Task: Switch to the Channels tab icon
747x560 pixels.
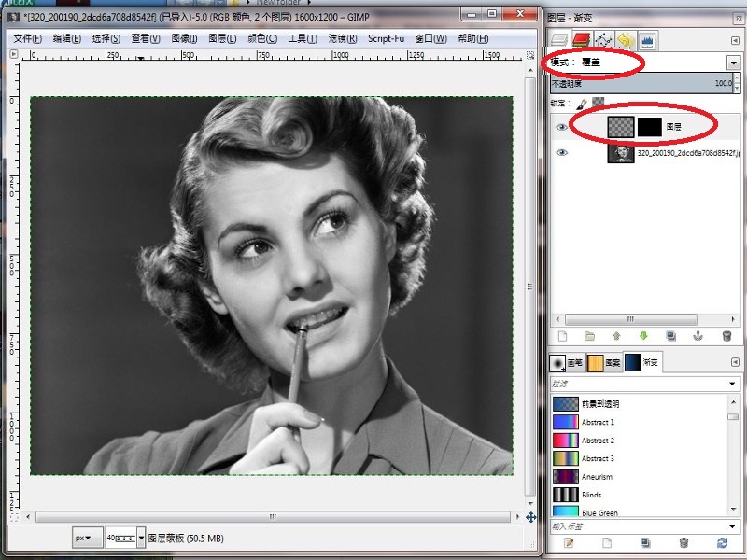Action: tap(581, 40)
